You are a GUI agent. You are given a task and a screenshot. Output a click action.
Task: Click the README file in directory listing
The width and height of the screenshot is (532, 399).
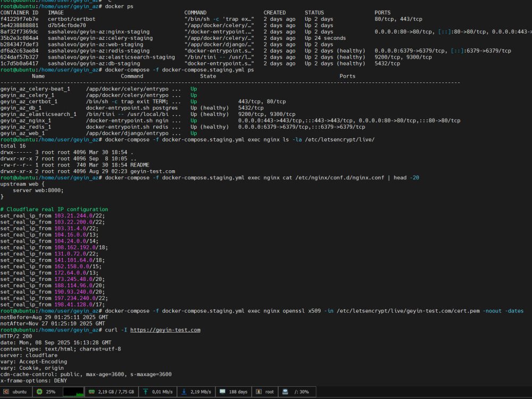click(140, 165)
